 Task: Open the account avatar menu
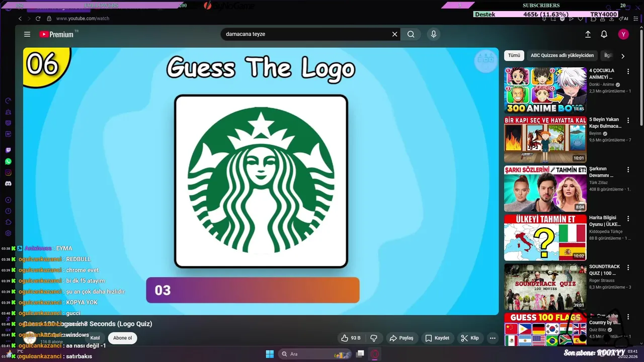[x=623, y=34]
